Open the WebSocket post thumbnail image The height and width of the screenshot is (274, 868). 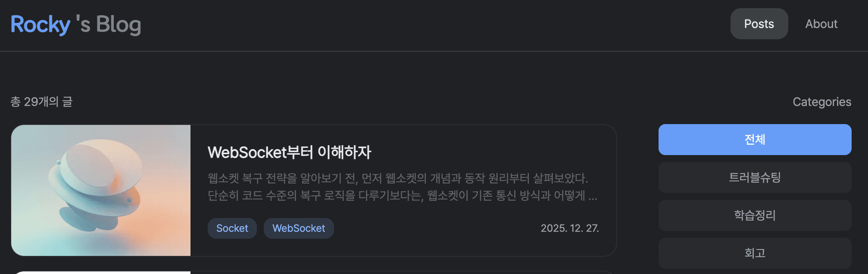tap(101, 190)
